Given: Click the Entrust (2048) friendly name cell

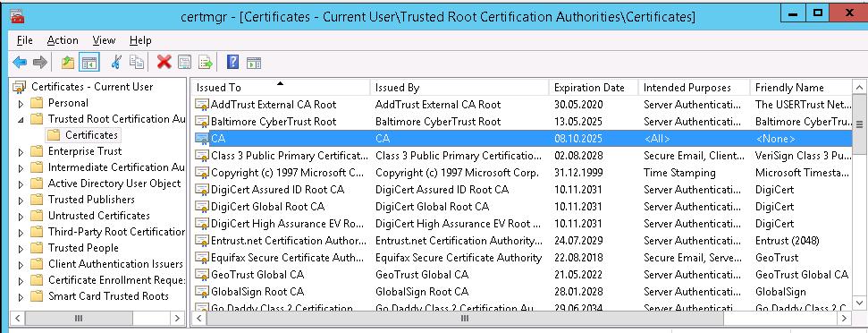Looking at the screenshot, I should [x=788, y=241].
